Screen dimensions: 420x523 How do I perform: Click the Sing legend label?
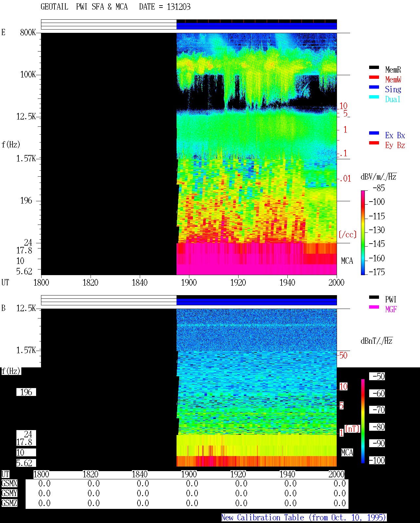pos(393,89)
